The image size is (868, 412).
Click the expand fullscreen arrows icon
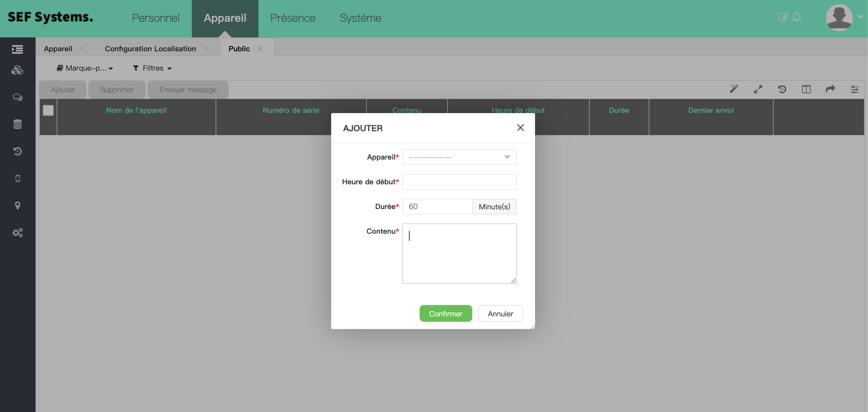click(x=758, y=89)
